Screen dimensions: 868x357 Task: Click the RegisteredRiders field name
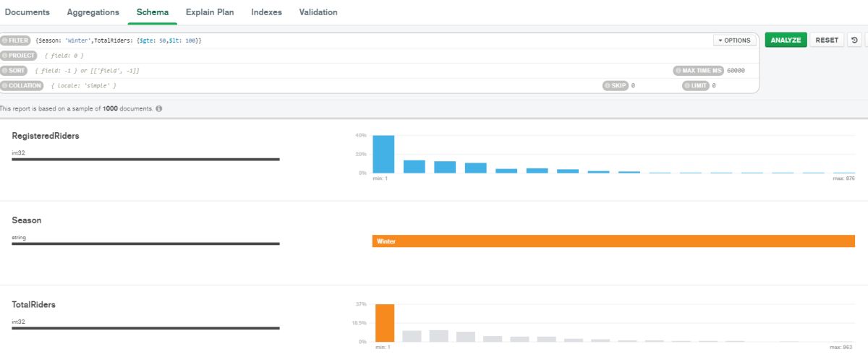(x=46, y=136)
